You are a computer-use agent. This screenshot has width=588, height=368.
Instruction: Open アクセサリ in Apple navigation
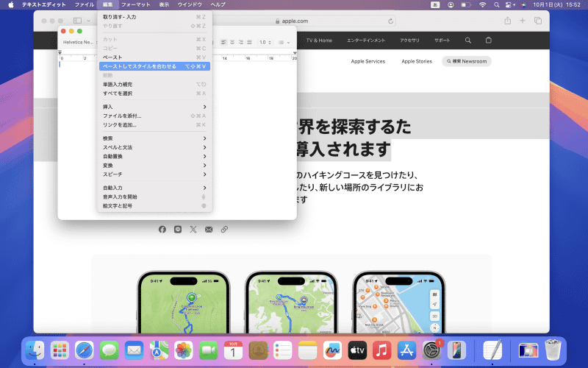(x=409, y=40)
